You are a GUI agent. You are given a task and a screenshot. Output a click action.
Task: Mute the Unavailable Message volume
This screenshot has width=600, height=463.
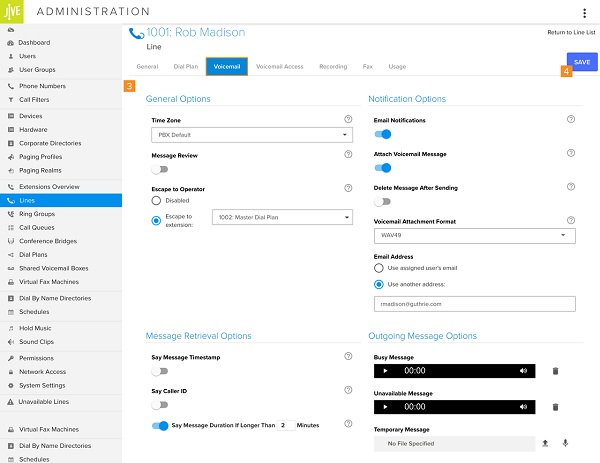point(523,407)
